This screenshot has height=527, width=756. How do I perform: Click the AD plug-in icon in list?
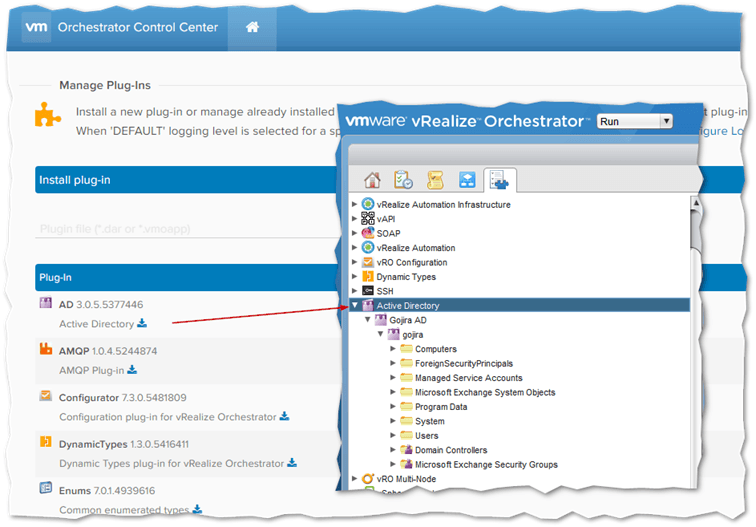pos(46,303)
